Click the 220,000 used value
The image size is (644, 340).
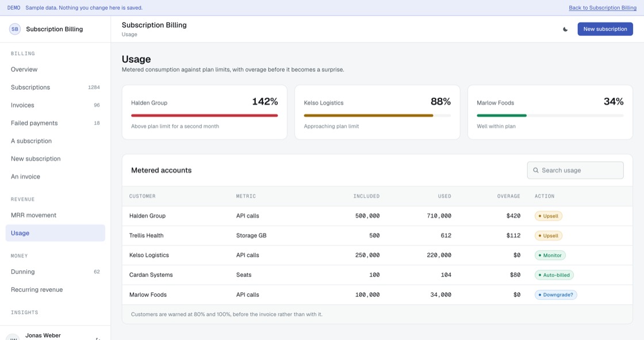pyautogui.click(x=439, y=255)
